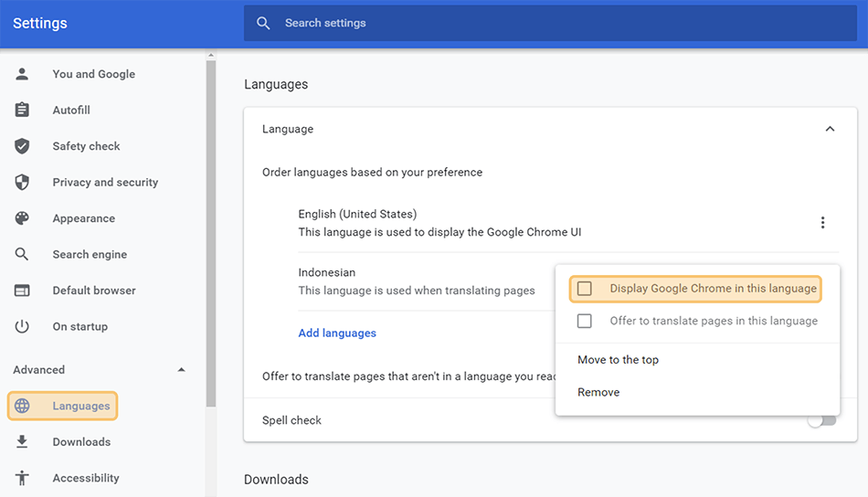Click the Languages globe icon

click(x=22, y=406)
